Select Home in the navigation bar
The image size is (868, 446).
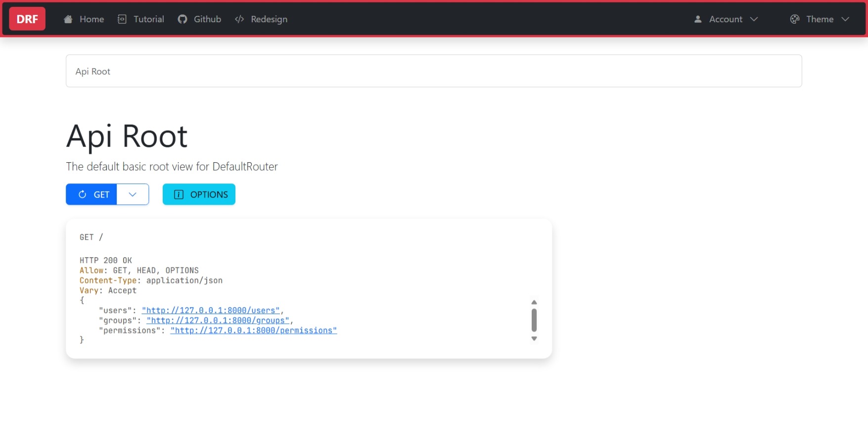click(x=91, y=19)
